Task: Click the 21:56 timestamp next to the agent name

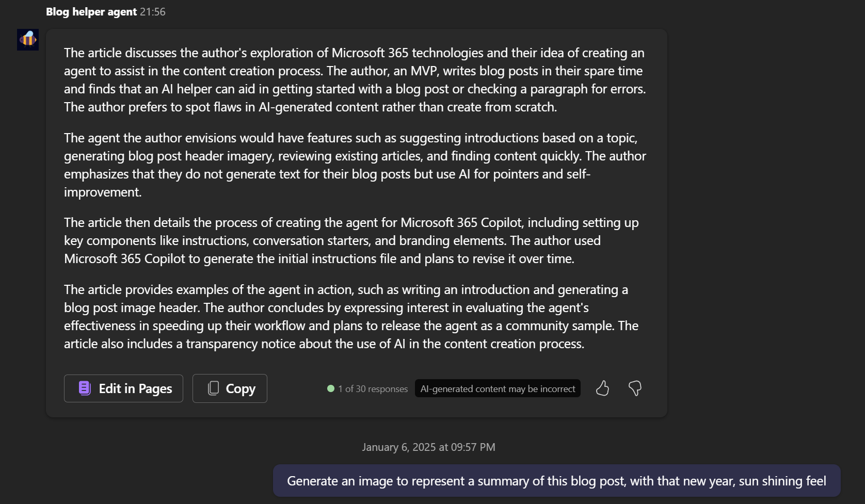Action: [153, 11]
